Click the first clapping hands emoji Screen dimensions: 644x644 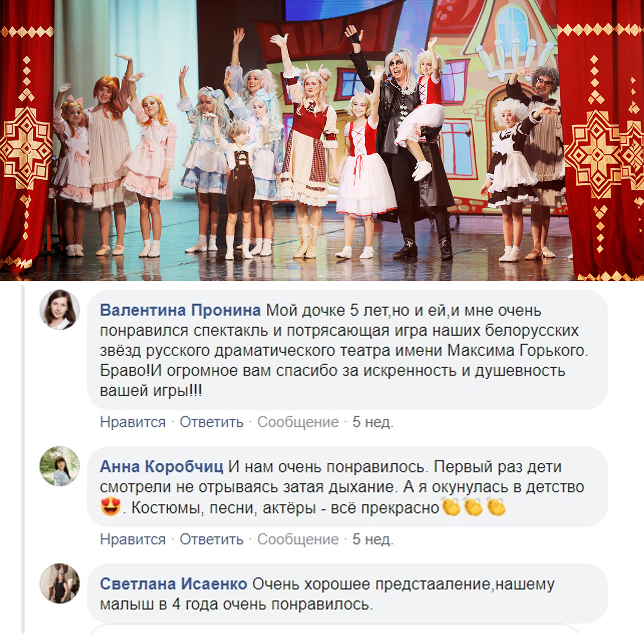pos(451,506)
